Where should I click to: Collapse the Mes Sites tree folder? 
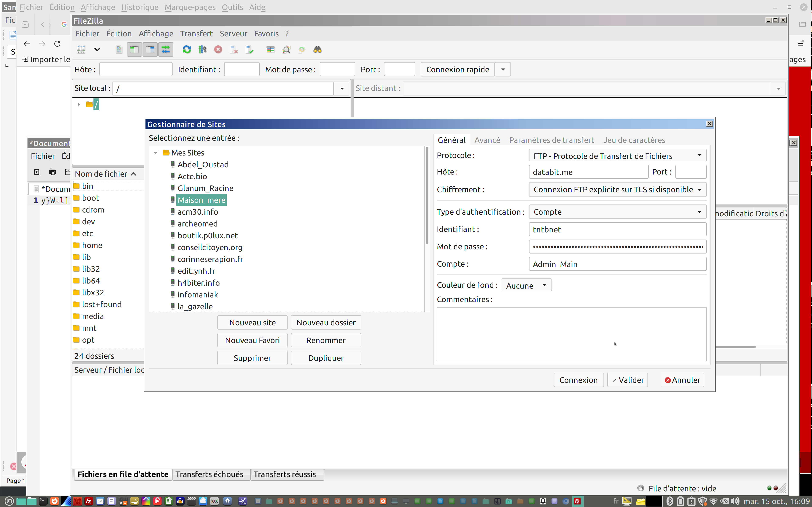tap(155, 153)
